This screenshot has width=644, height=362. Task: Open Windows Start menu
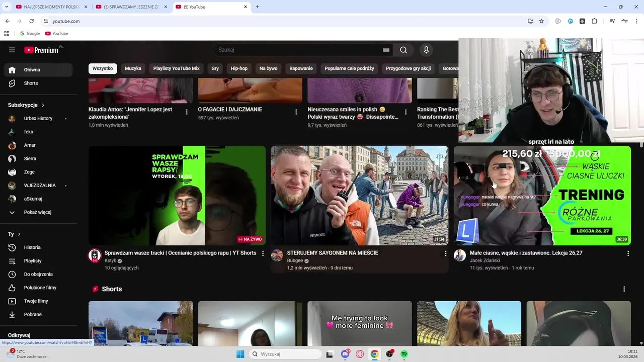tap(240, 354)
